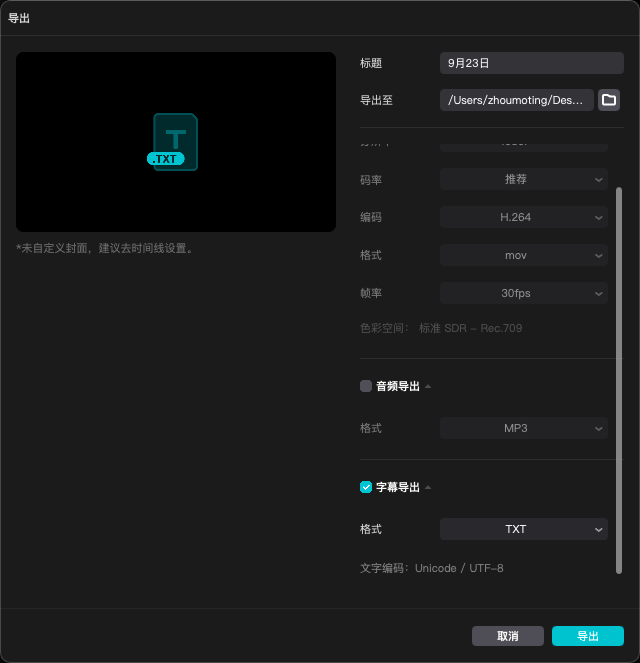Open the 码率 dropdown showing 推荐

[524, 180]
